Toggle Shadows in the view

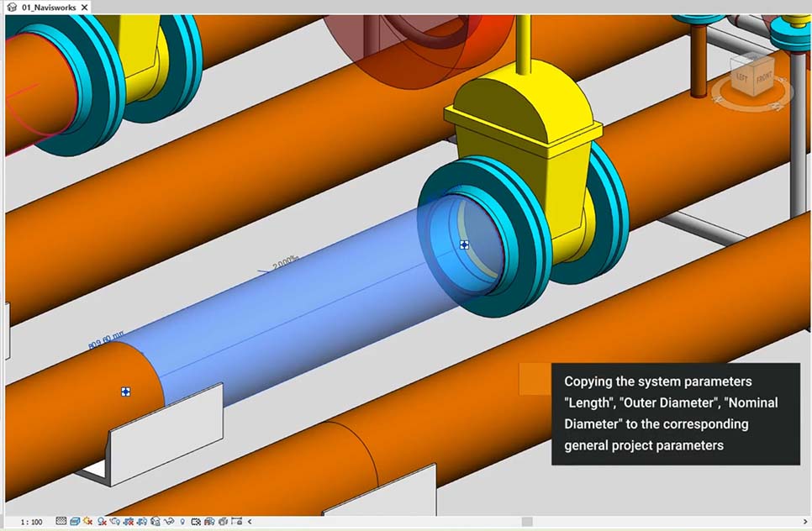102,522
